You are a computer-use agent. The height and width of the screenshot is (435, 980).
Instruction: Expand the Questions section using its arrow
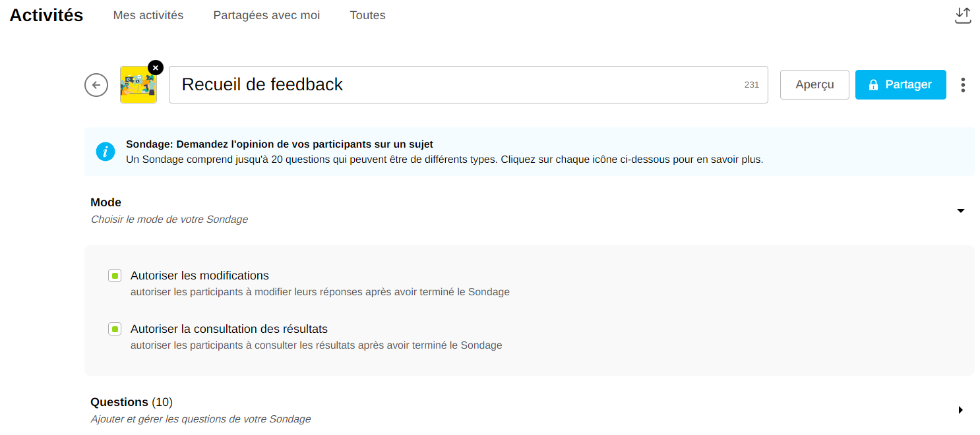pos(960,410)
